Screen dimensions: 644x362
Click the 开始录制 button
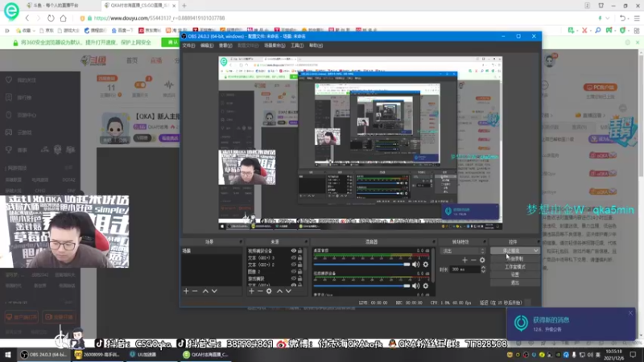tap(515, 258)
